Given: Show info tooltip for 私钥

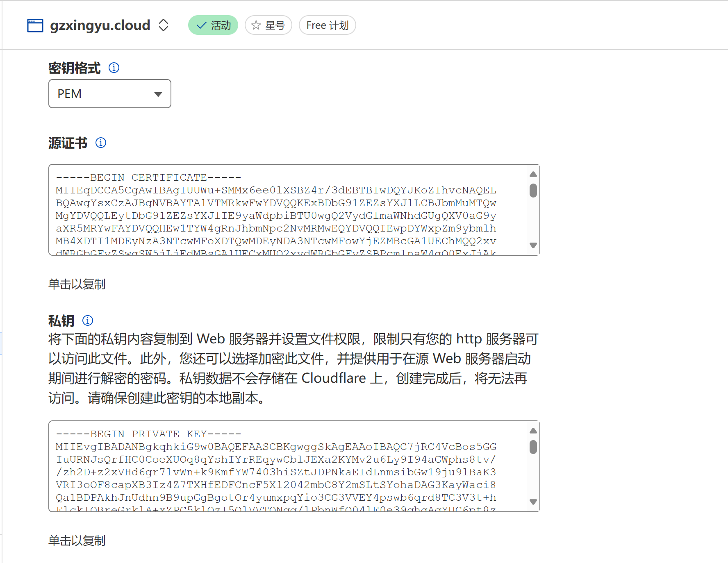Looking at the screenshot, I should 88,320.
